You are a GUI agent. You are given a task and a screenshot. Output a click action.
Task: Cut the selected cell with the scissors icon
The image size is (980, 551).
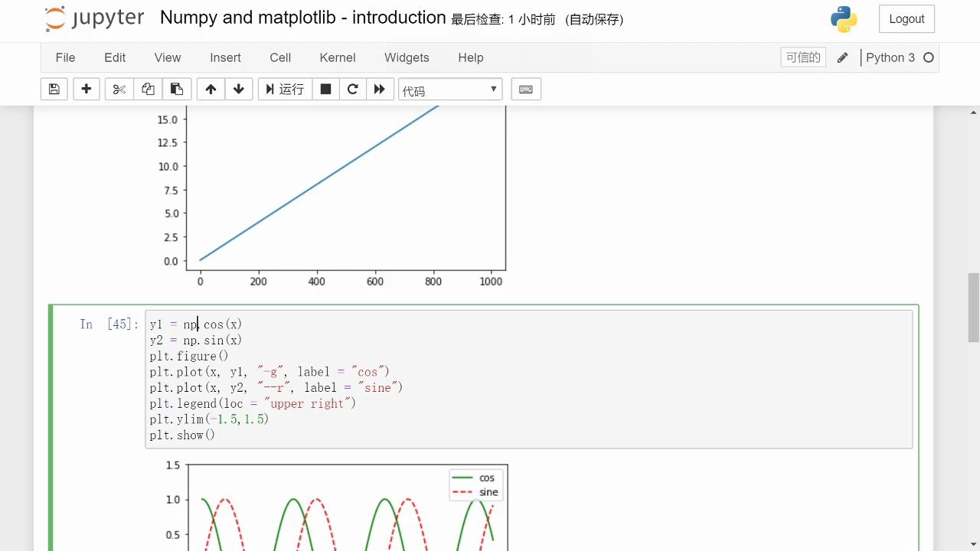[x=119, y=90]
